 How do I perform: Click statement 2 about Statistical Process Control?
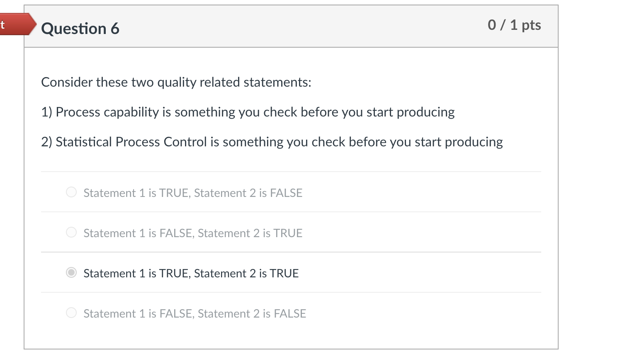point(272,142)
